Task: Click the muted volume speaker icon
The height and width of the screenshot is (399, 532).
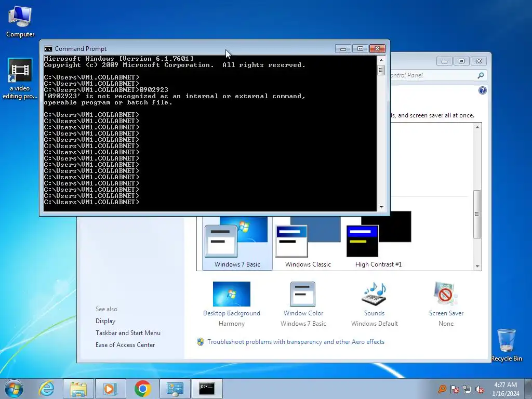Action: (x=480, y=389)
